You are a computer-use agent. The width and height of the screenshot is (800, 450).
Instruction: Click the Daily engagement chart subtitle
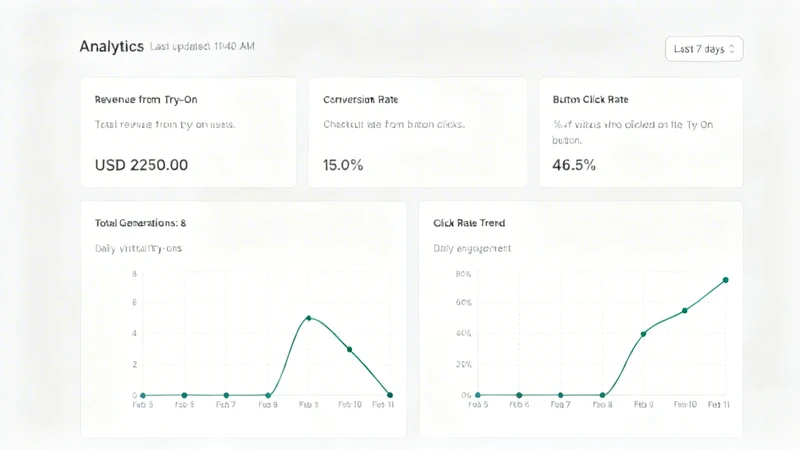point(472,248)
